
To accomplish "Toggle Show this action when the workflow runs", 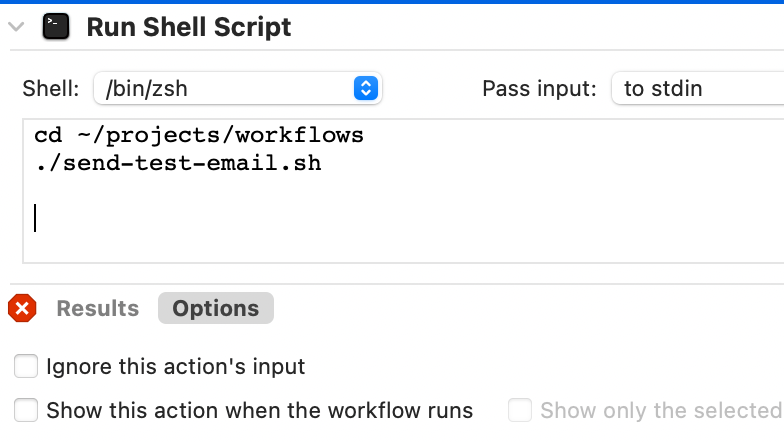I will [26, 410].
